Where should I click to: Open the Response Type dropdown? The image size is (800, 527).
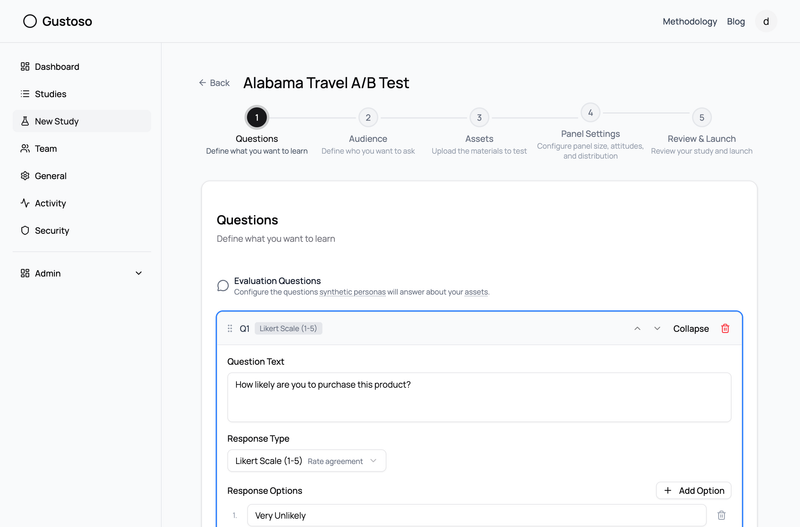306,461
